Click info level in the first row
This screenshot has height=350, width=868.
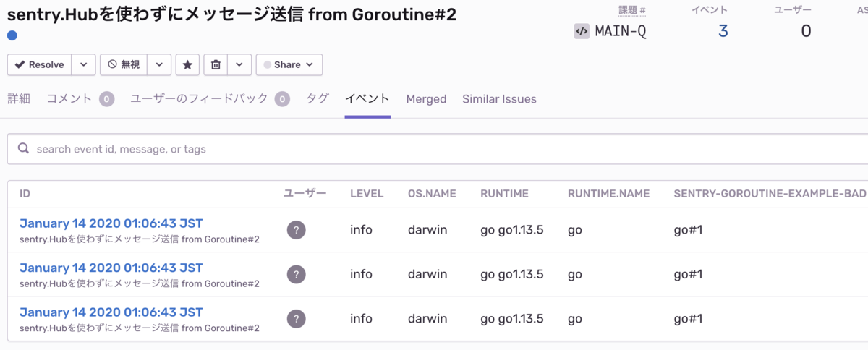(x=361, y=230)
